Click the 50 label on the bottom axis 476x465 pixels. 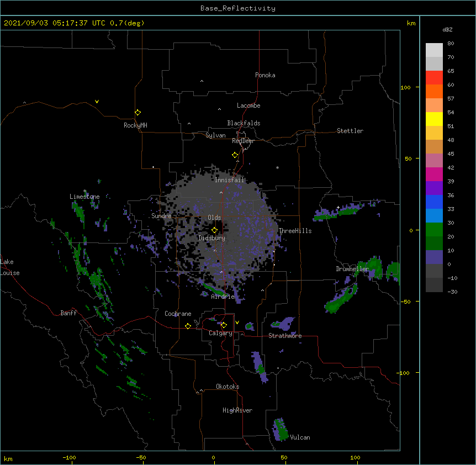[284, 457]
